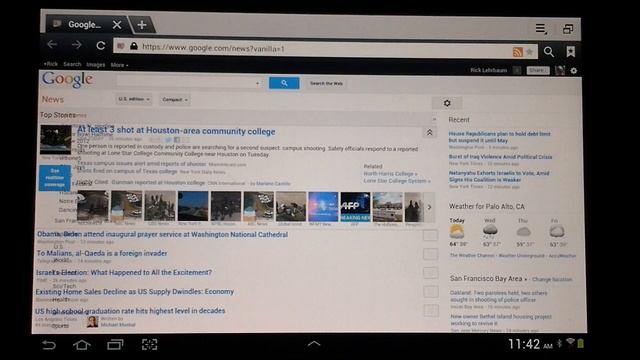
Task: Click Search the Web button
Action: (326, 84)
